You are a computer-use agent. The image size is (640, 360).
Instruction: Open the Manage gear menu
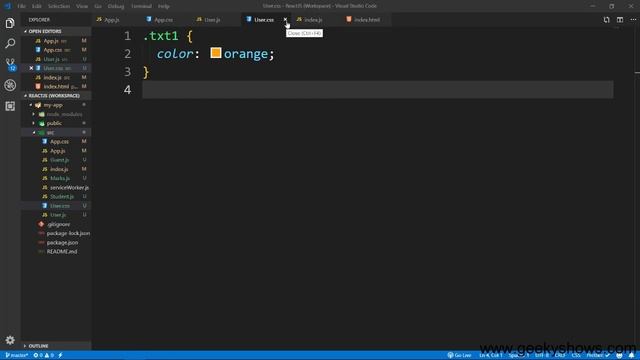point(10,340)
